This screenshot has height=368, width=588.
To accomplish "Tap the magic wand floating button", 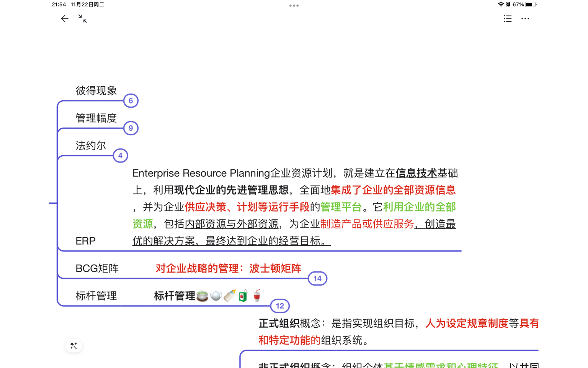I will (73, 346).
